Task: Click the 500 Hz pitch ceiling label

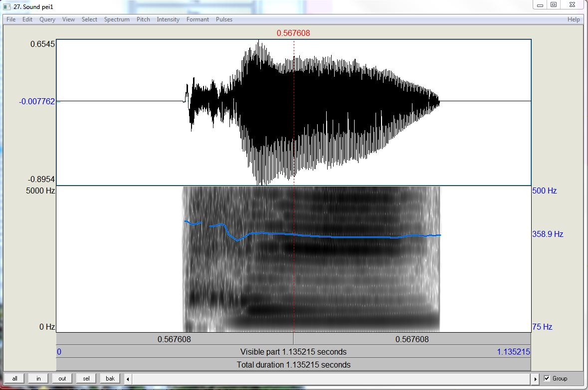Action: click(545, 191)
